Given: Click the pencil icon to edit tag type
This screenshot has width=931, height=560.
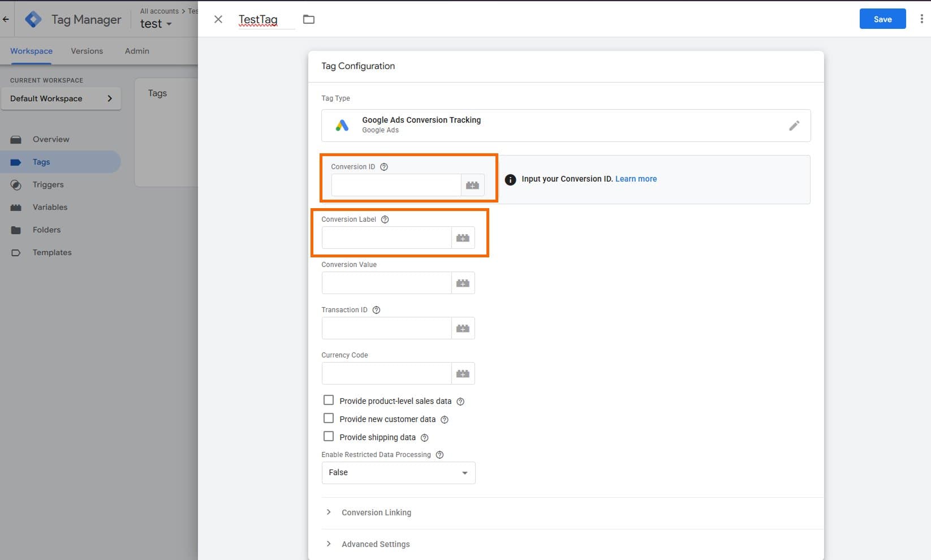Looking at the screenshot, I should [794, 126].
